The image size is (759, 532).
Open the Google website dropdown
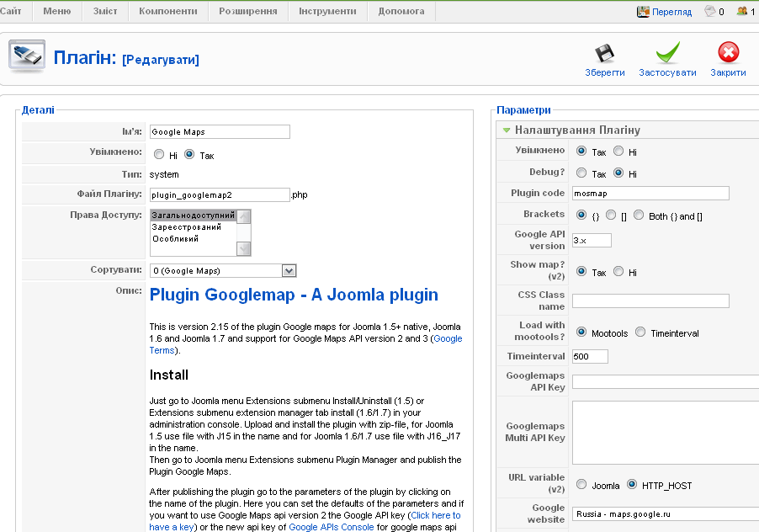click(x=666, y=514)
